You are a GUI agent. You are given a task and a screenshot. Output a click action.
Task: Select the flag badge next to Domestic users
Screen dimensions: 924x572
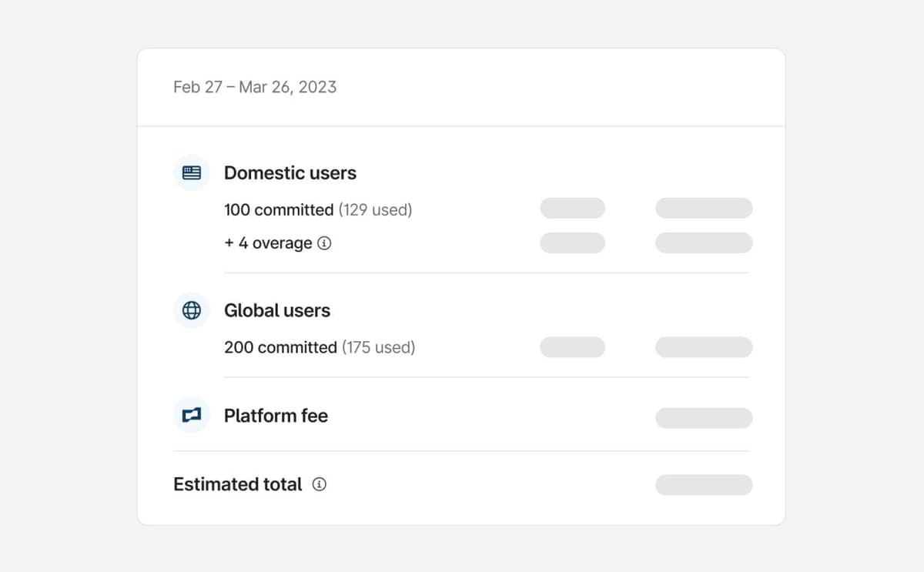[191, 172]
